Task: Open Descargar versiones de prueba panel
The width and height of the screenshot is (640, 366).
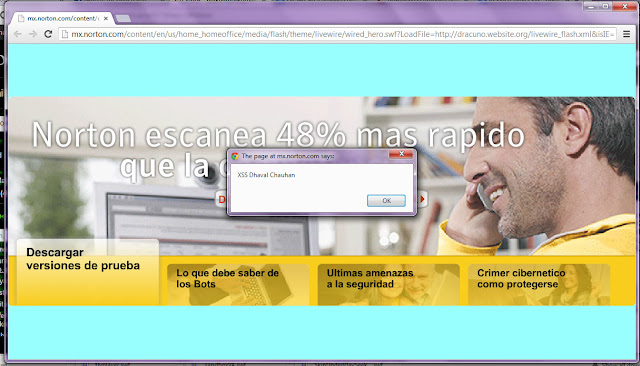Action: pos(87,272)
